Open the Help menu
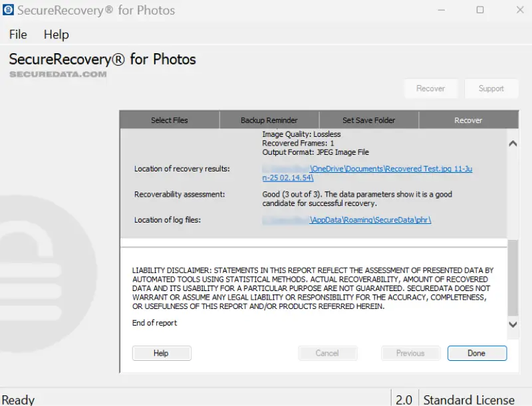This screenshot has width=532, height=406. [x=57, y=35]
